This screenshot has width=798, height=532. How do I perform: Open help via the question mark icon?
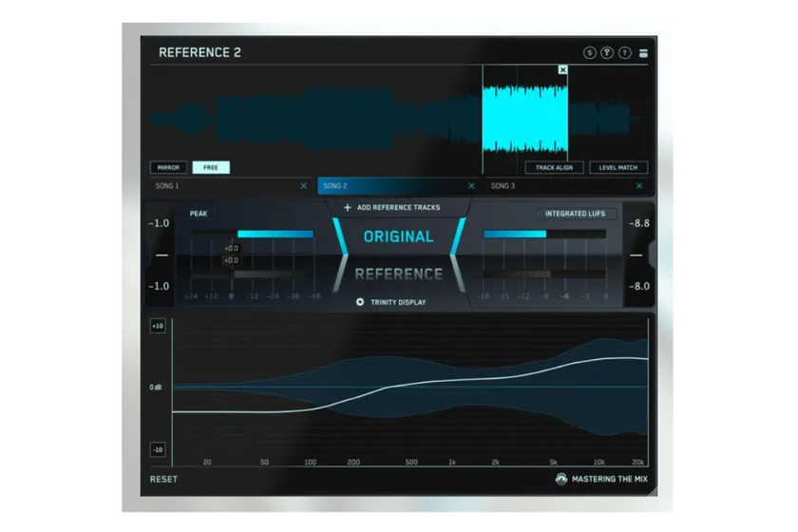(625, 52)
